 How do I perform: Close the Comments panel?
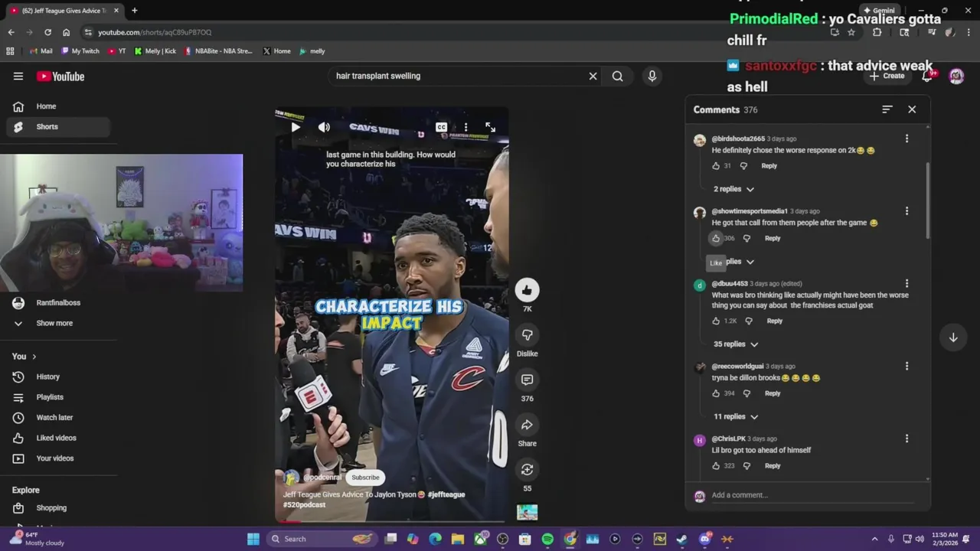click(912, 109)
